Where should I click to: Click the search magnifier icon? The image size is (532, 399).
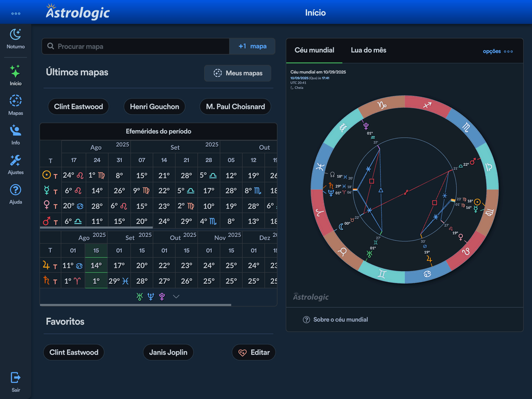coord(50,46)
